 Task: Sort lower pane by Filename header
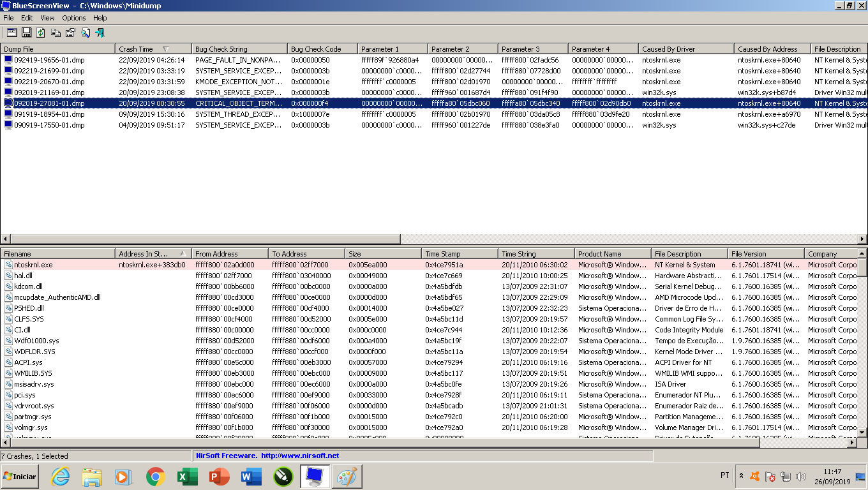click(57, 253)
